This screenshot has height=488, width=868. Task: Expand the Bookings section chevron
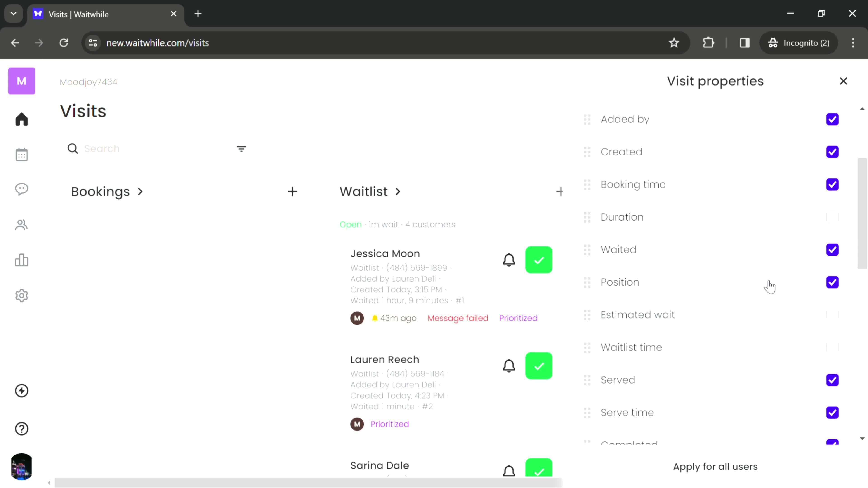[x=140, y=191]
